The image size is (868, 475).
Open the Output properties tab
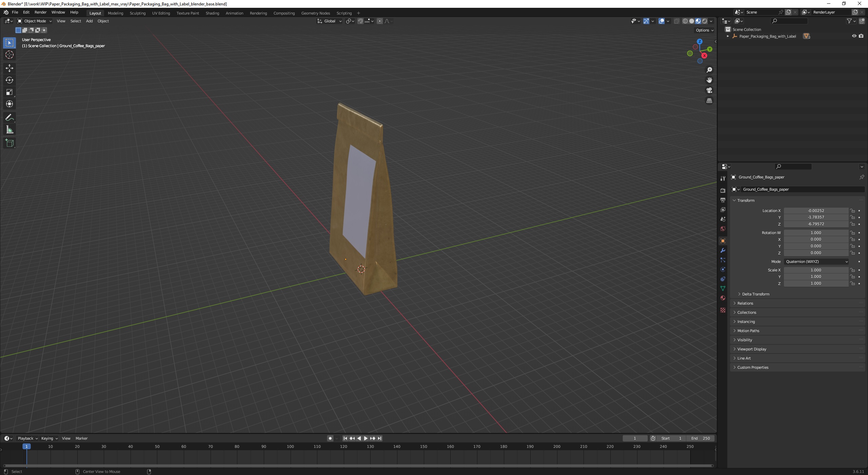click(723, 200)
